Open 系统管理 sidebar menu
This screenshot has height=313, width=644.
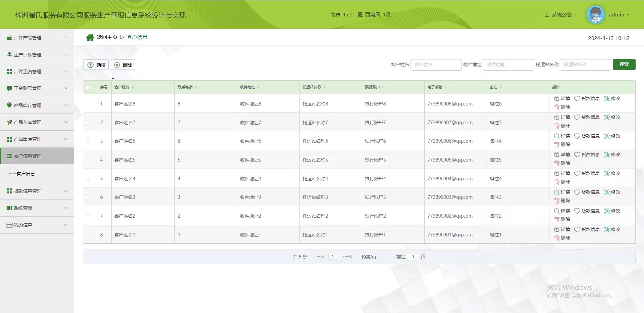click(x=37, y=208)
